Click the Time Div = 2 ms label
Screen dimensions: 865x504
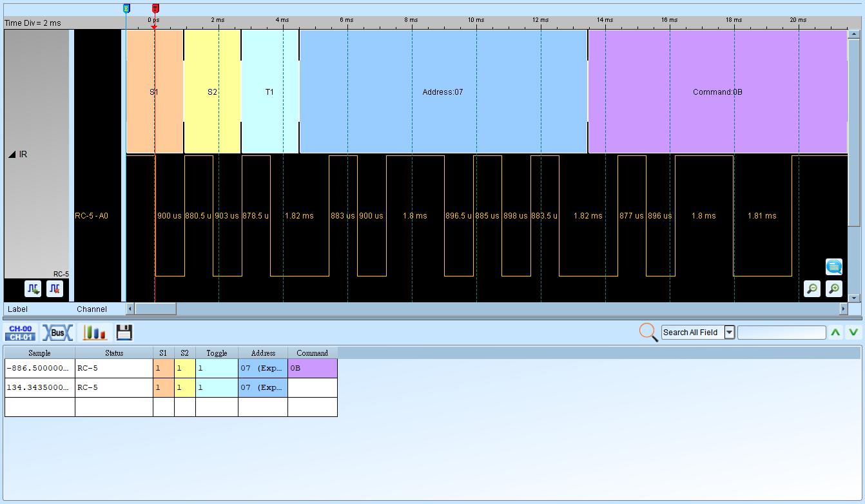click(33, 23)
